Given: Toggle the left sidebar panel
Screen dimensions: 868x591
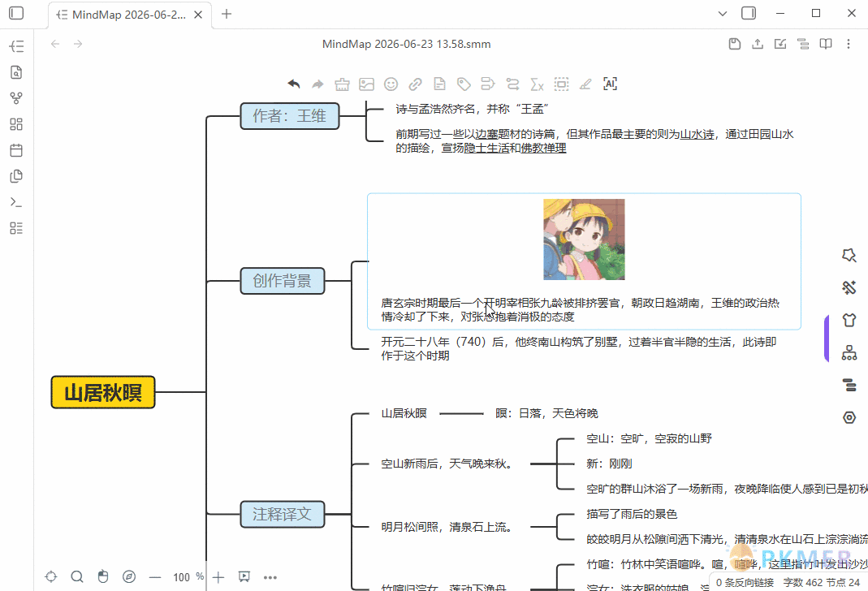Looking at the screenshot, I should point(16,13).
